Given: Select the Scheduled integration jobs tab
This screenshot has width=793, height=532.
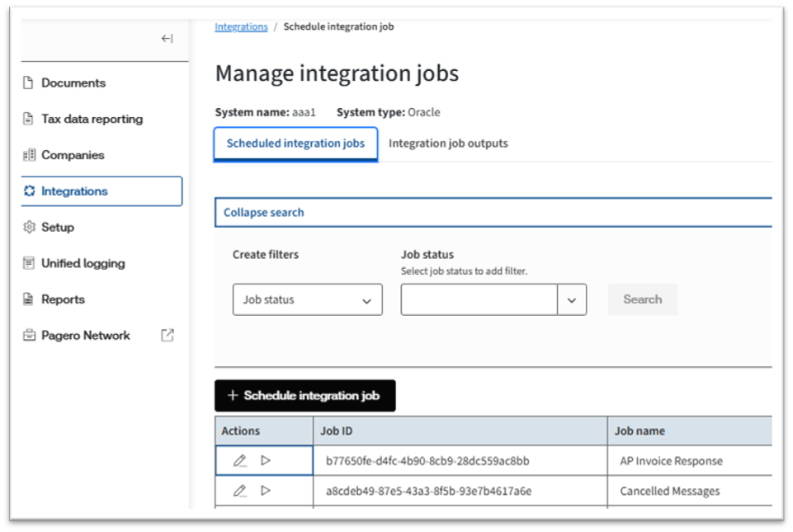Looking at the screenshot, I should click(x=295, y=144).
